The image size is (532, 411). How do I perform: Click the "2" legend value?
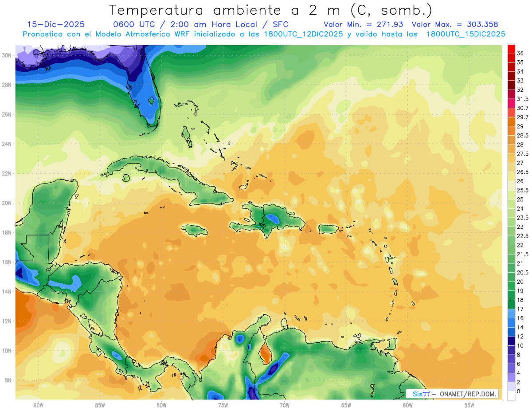pyautogui.click(x=519, y=382)
